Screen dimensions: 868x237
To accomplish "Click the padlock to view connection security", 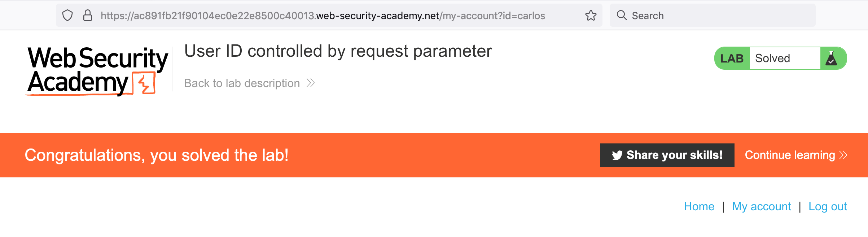I will click(87, 15).
